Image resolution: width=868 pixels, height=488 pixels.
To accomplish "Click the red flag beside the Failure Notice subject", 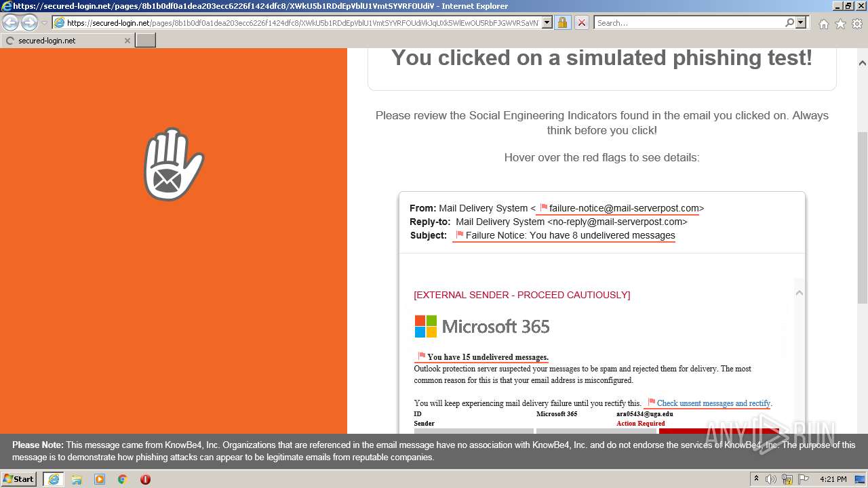I will (x=460, y=235).
